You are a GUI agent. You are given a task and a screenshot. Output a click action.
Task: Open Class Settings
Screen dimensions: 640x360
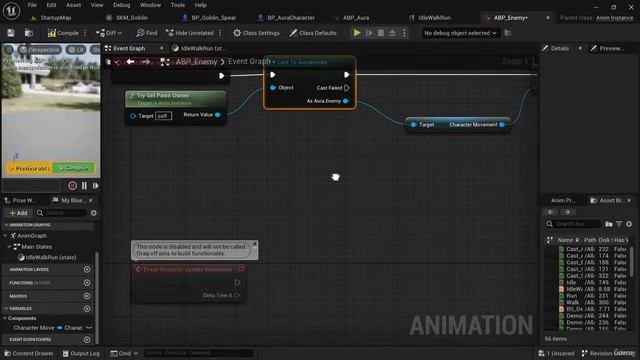pyautogui.click(x=256, y=33)
